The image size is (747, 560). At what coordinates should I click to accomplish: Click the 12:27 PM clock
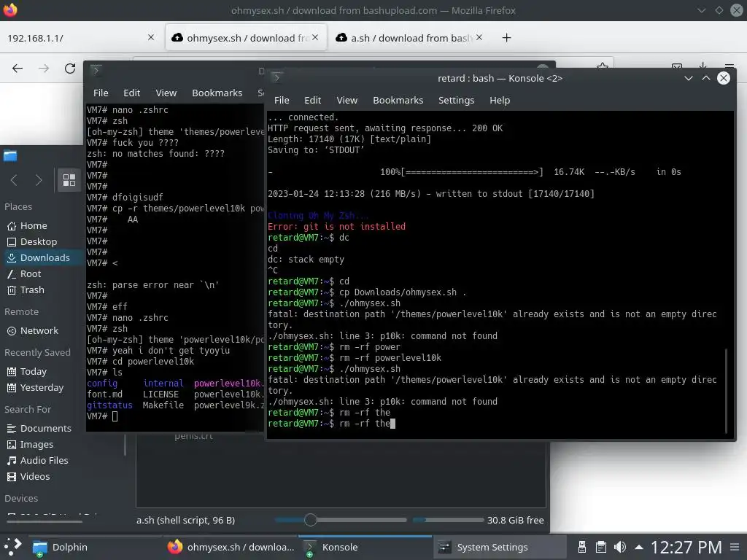tap(686, 547)
